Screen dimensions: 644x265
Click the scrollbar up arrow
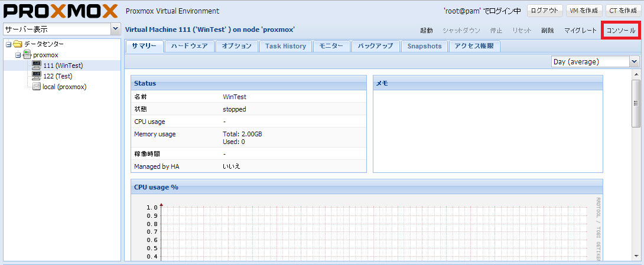(636, 74)
